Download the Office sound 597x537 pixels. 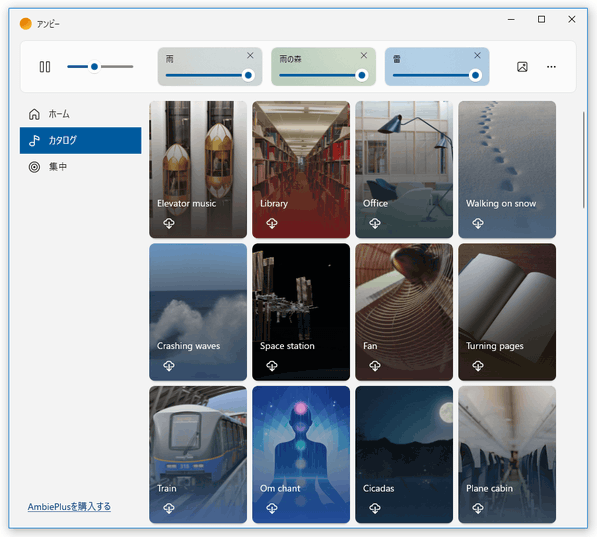(x=375, y=223)
